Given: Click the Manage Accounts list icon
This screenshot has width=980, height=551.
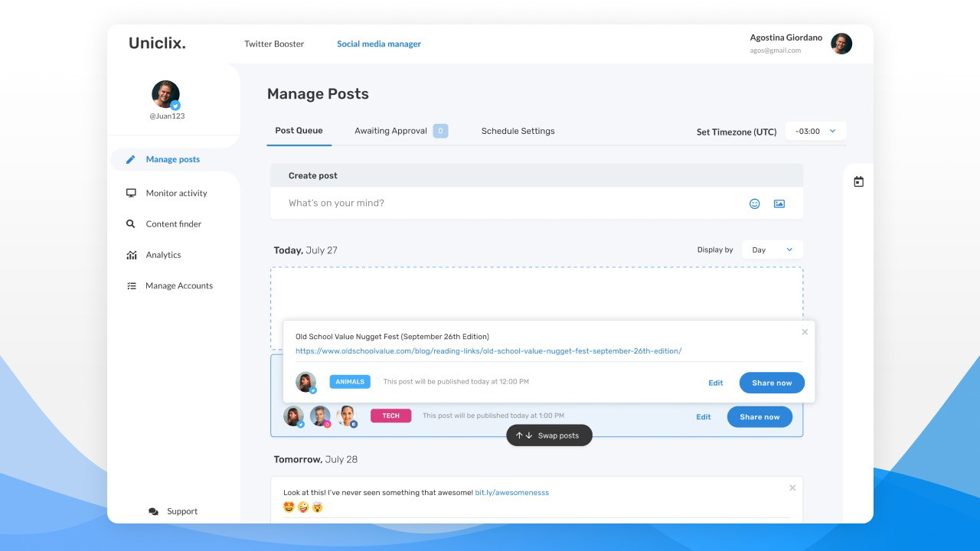Looking at the screenshot, I should [131, 286].
